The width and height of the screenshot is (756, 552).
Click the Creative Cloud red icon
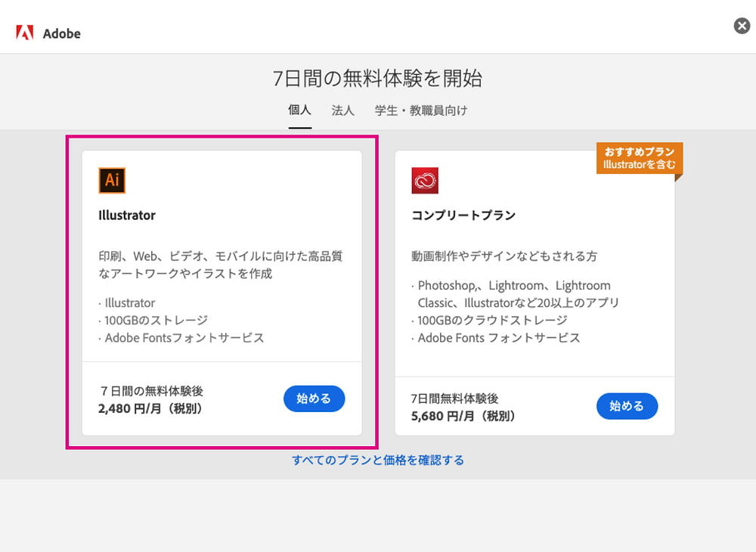(x=425, y=180)
